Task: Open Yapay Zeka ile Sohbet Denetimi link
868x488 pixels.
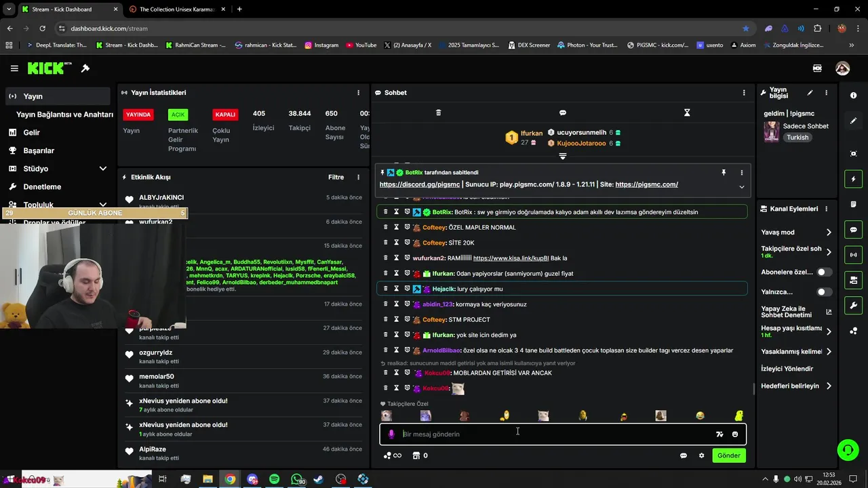Action: (x=796, y=312)
